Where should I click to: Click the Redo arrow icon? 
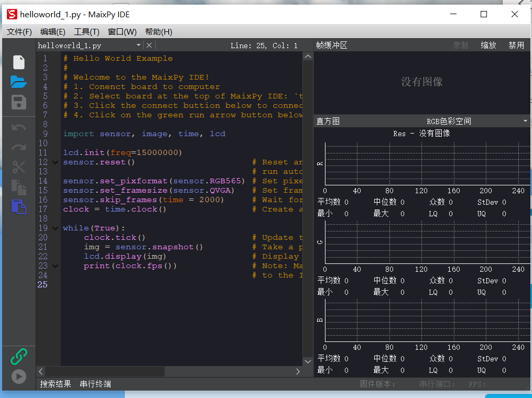click(19, 147)
